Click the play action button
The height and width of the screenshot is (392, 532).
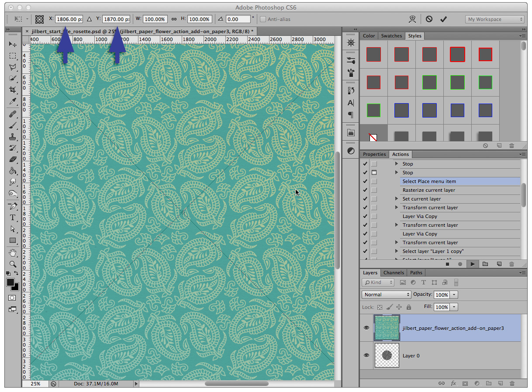472,264
